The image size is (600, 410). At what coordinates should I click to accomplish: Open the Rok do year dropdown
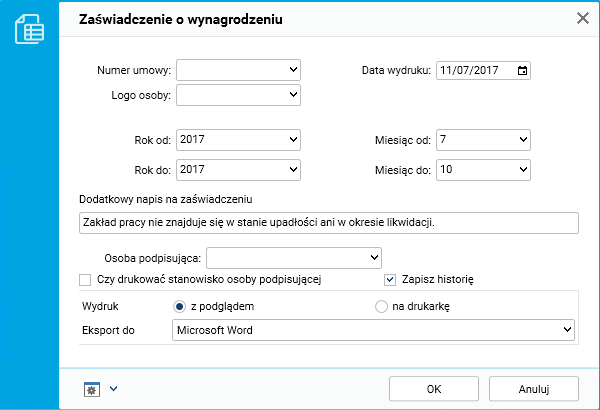click(x=238, y=170)
